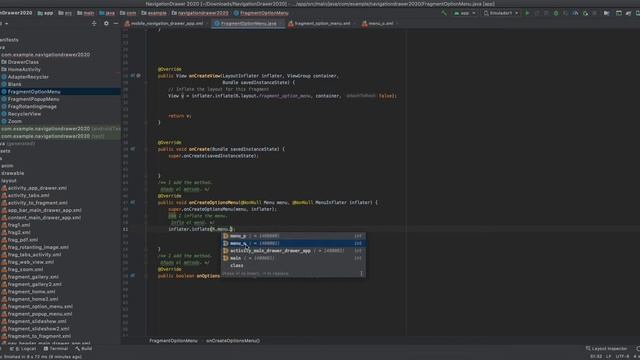The image size is (640, 360).
Task: Expand the layout folder in tree
Action: [x=9, y=180]
